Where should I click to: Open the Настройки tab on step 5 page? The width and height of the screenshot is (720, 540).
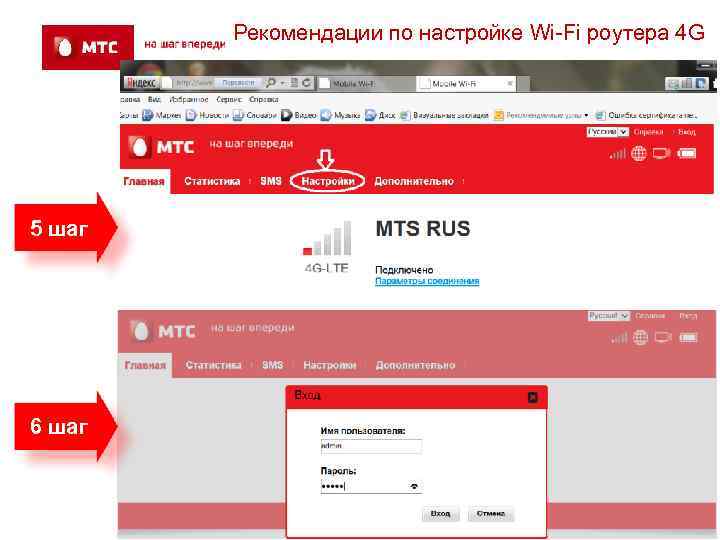[328, 181]
